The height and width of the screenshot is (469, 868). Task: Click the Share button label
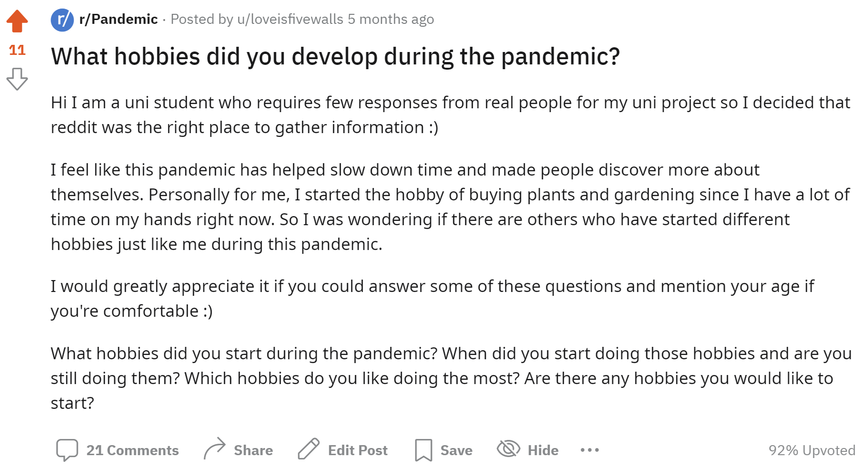coord(253,450)
